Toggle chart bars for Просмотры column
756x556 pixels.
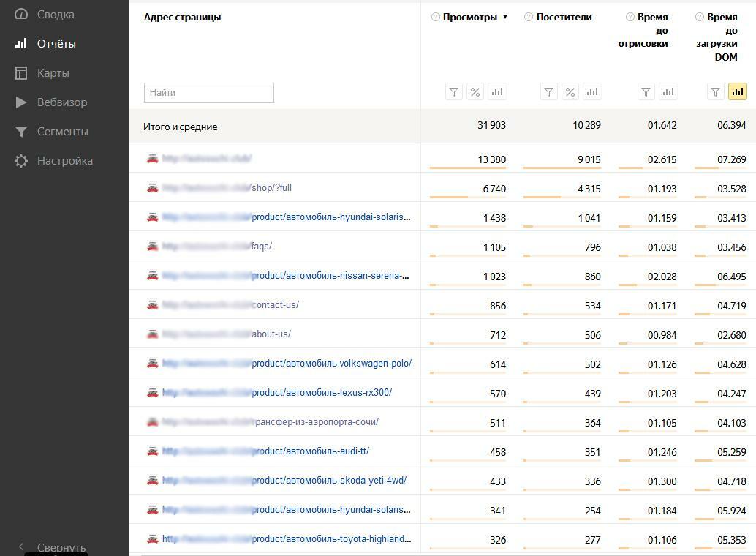click(x=497, y=92)
